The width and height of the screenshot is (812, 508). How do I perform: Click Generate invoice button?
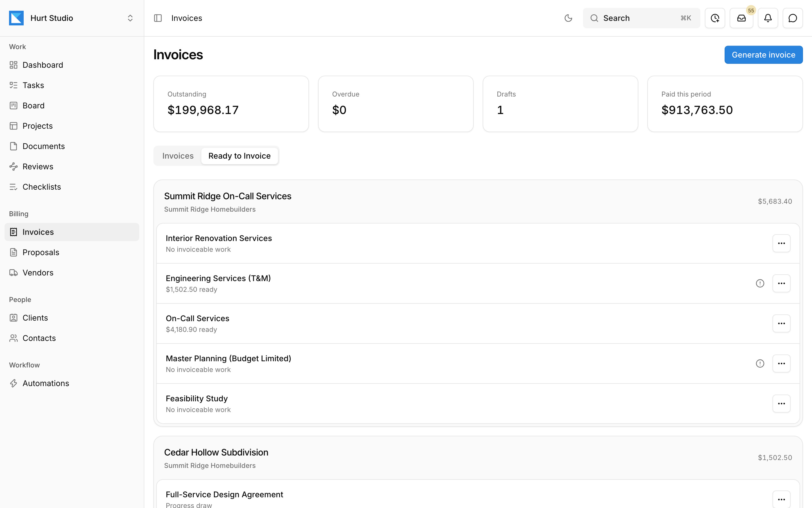click(763, 55)
